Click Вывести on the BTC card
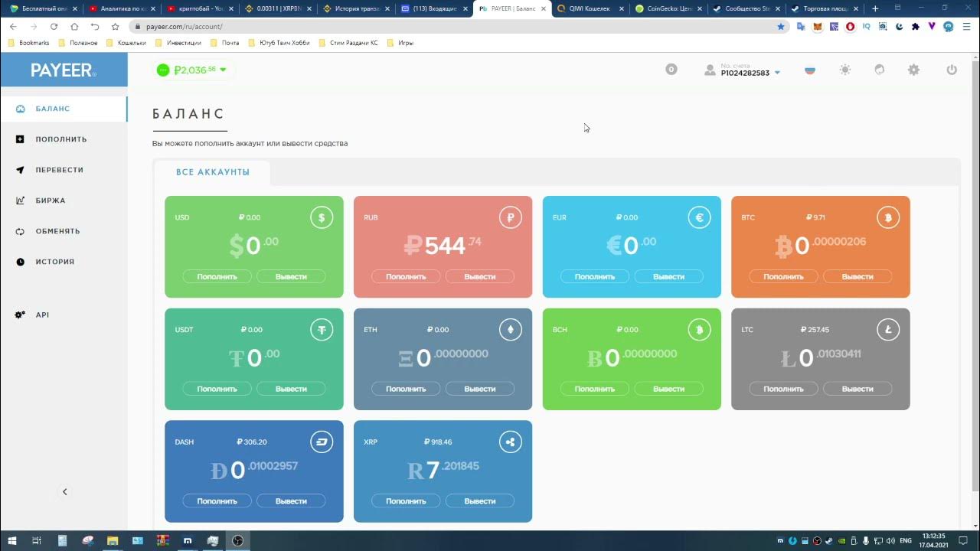The image size is (980, 551). 857,276
